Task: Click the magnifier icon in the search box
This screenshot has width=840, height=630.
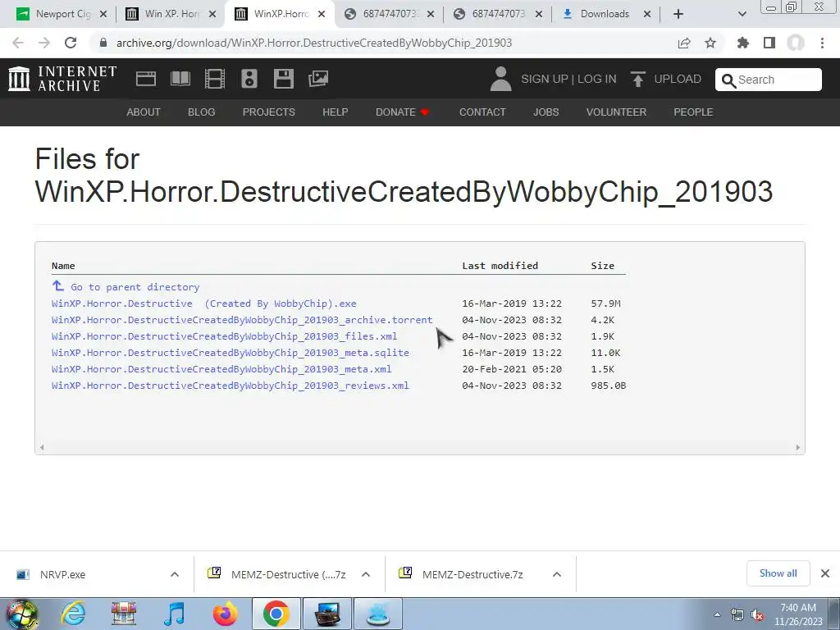Action: pyautogui.click(x=728, y=80)
